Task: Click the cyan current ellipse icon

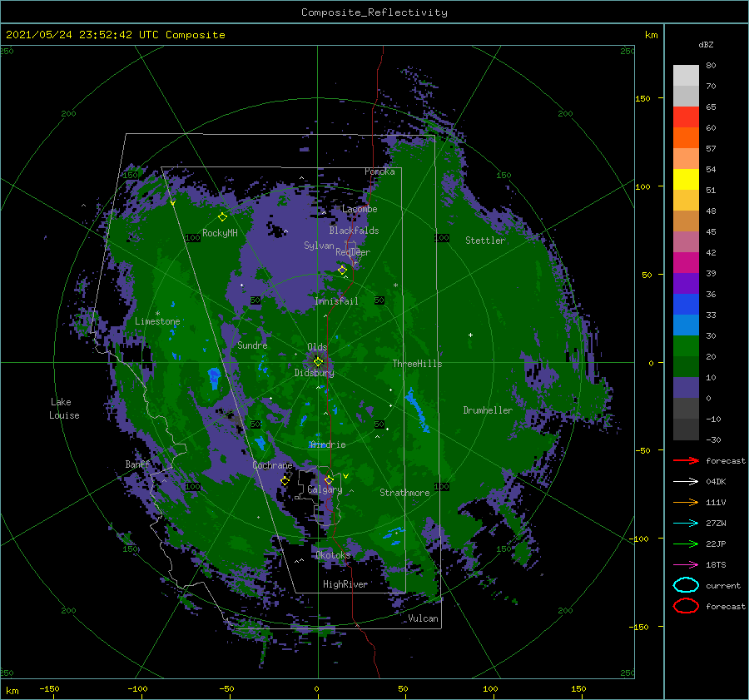Action: click(686, 585)
